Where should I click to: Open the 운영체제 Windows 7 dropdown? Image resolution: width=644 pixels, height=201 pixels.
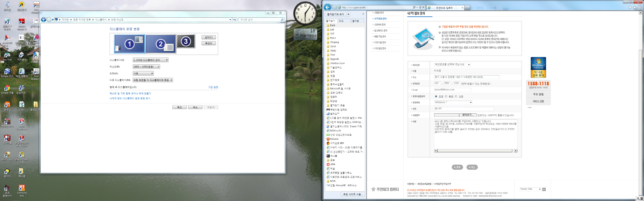pos(453,102)
